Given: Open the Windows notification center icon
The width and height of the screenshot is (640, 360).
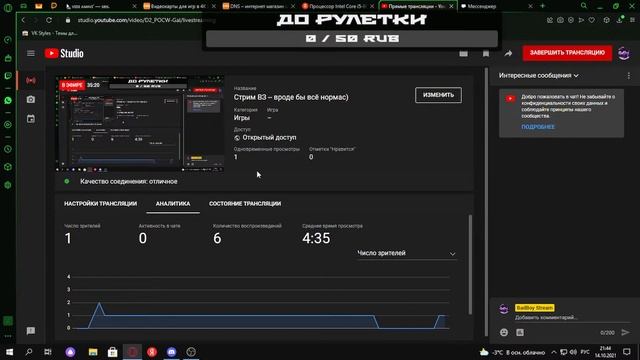Looking at the screenshot, I should tap(627, 352).
